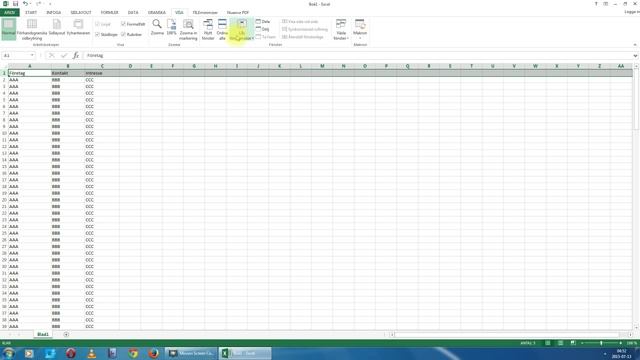Viewport: 640px width, 360px height.
Task: Switch to page break preview in status bar
Action: coord(573,343)
